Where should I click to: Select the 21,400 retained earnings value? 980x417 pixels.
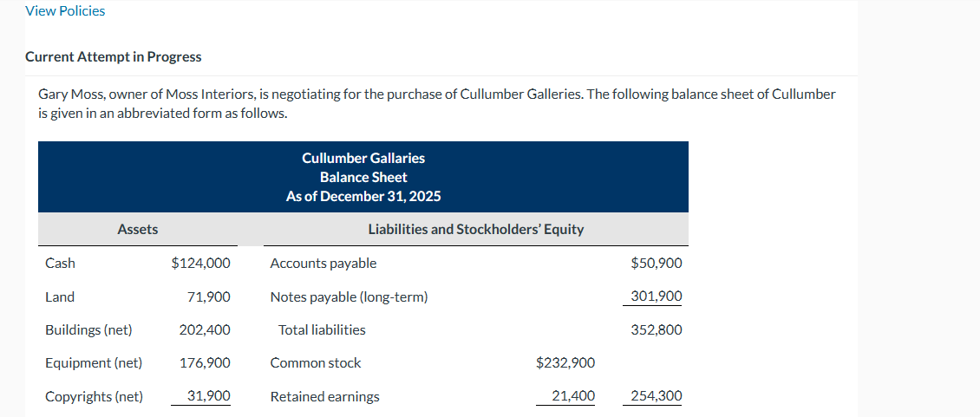[573, 396]
